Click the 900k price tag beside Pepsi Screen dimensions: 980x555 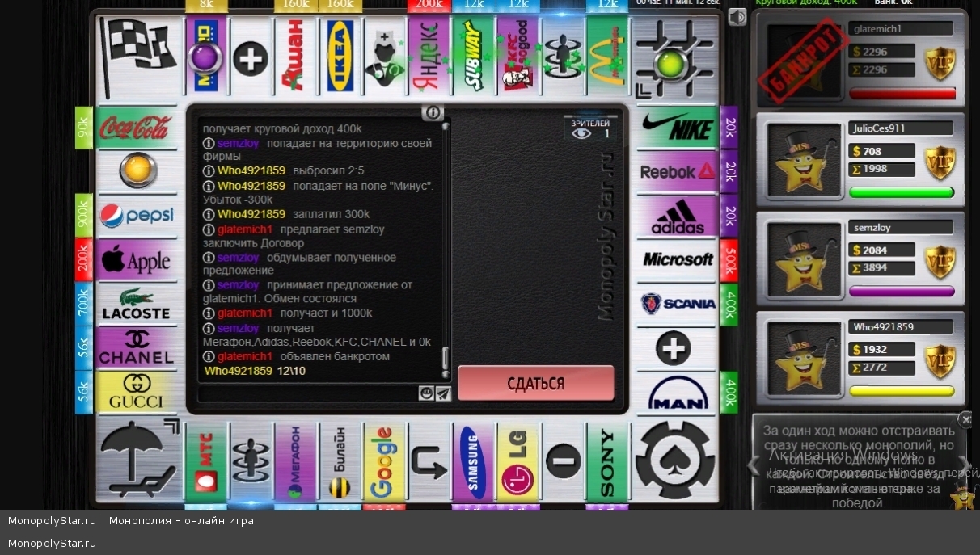pos(84,215)
